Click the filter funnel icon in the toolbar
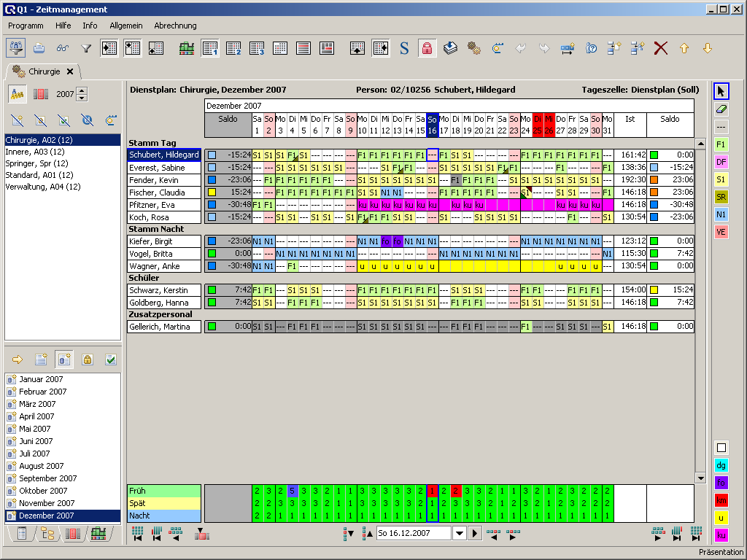The width and height of the screenshot is (747, 560). [86, 48]
